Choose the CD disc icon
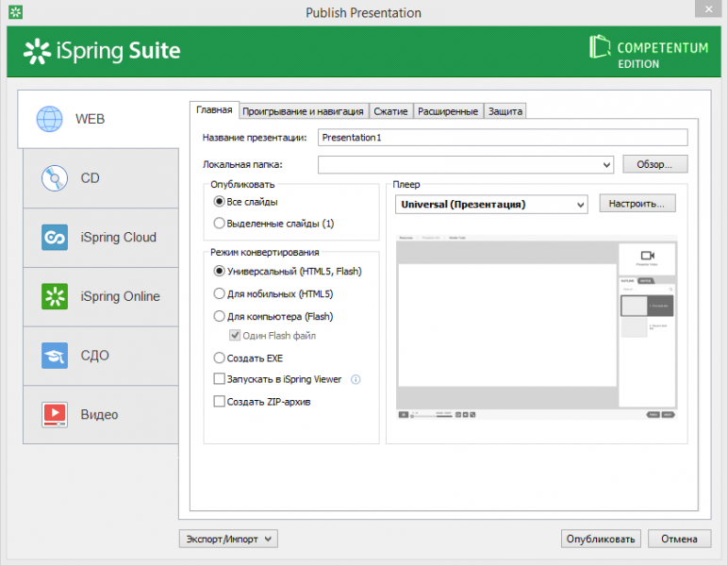The image size is (728, 566). 55,178
